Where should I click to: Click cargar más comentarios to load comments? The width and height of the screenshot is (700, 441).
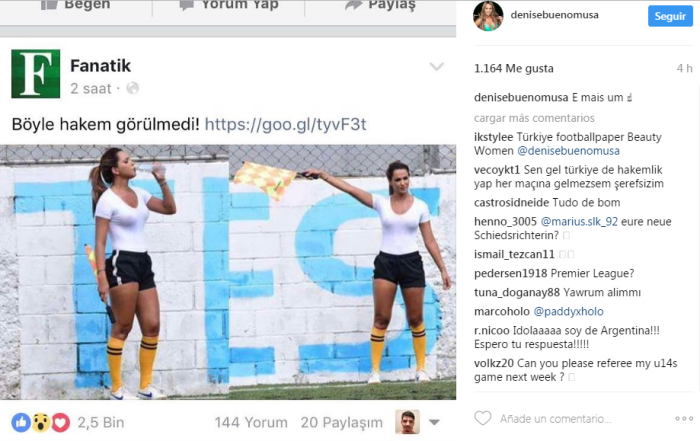[534, 118]
